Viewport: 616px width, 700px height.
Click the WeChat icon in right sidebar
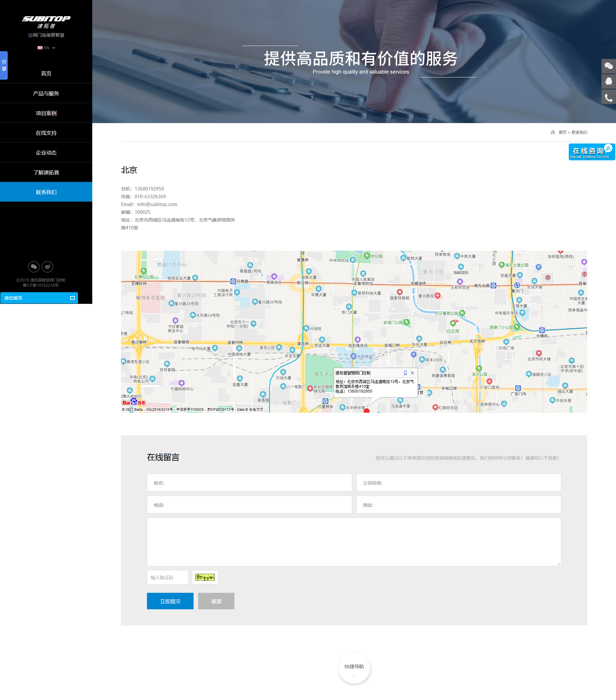pos(608,66)
